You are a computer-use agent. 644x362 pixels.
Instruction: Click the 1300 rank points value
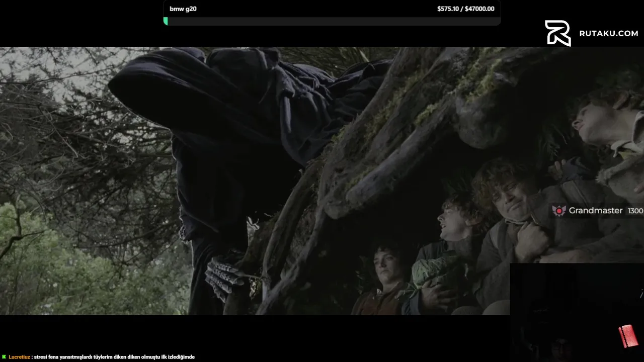[635, 211]
